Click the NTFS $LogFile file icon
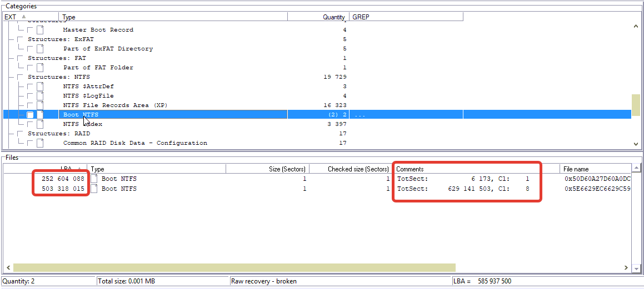The height and width of the screenshot is (289, 644). (x=40, y=96)
